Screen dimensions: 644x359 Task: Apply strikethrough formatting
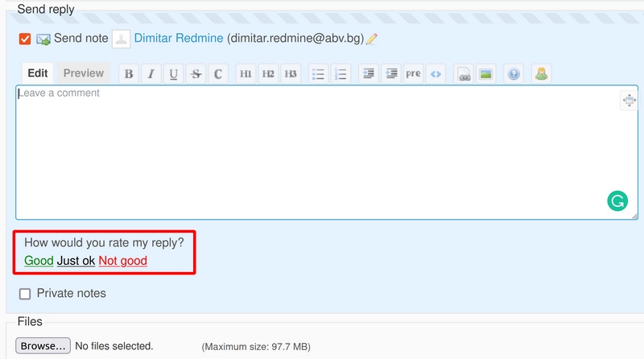pyautogui.click(x=196, y=74)
